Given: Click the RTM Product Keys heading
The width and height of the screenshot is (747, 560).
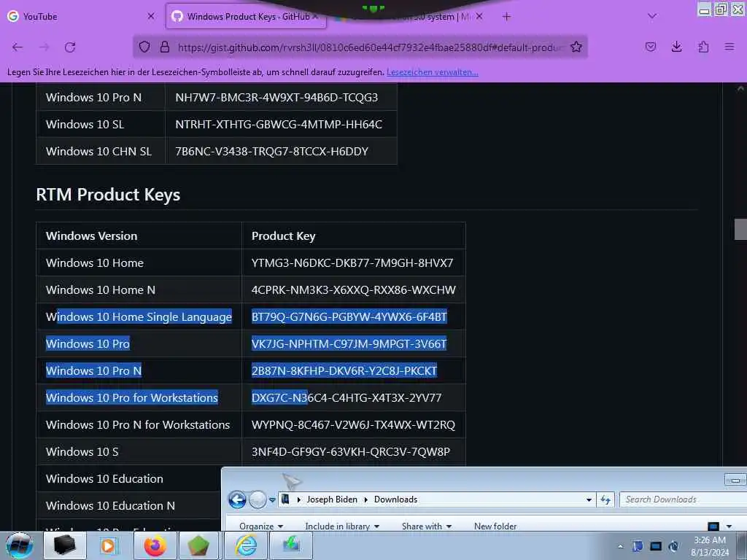Looking at the screenshot, I should 108,195.
